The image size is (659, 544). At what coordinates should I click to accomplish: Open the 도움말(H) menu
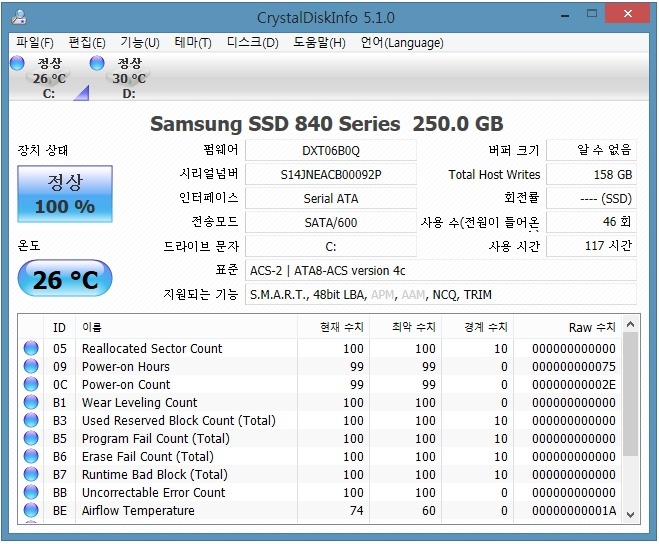(x=319, y=42)
